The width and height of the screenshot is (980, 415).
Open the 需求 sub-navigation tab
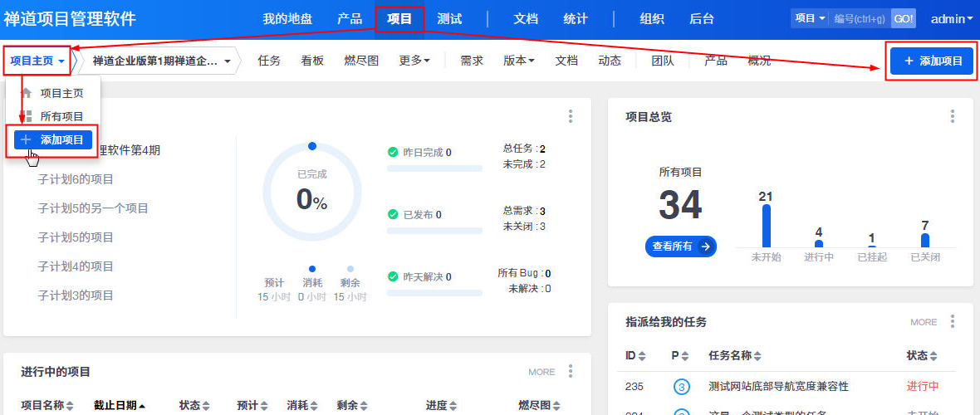472,61
